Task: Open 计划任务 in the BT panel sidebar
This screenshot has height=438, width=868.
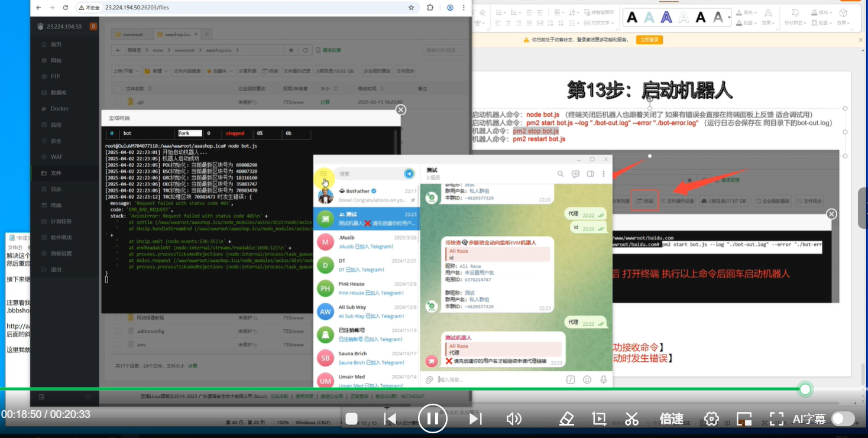Action: (x=61, y=221)
